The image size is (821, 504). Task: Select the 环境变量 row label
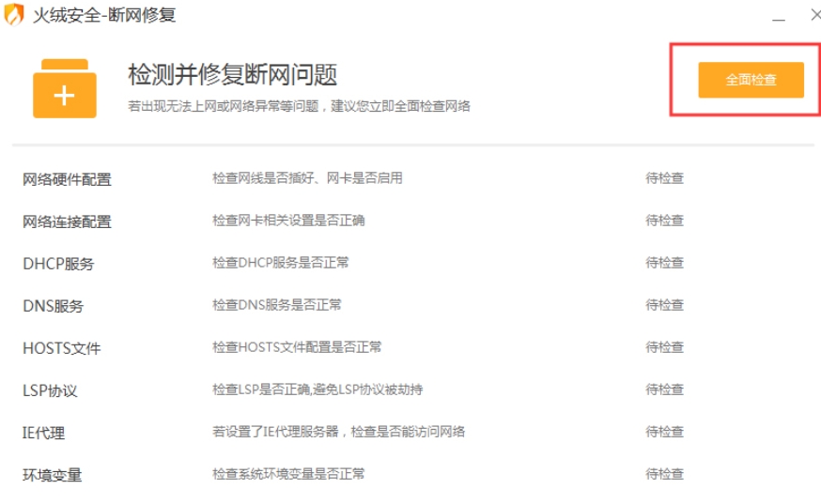(x=53, y=475)
